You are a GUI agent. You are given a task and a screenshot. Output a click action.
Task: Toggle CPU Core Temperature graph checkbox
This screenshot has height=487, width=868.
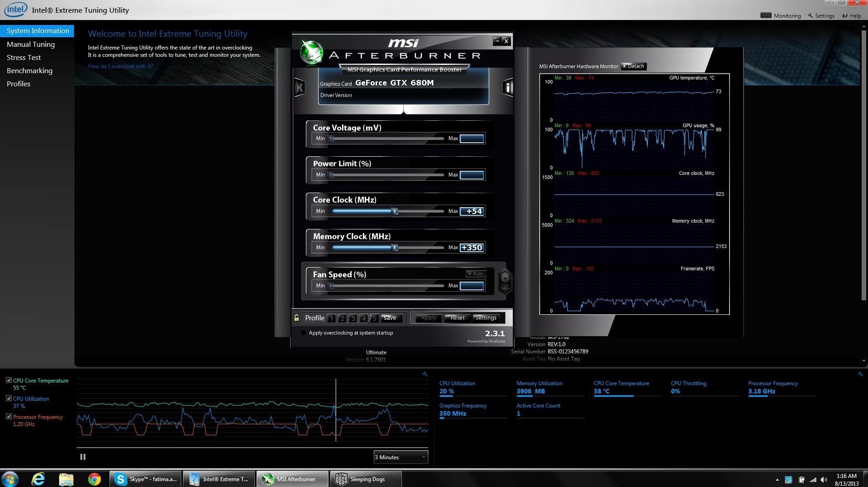pyautogui.click(x=9, y=380)
